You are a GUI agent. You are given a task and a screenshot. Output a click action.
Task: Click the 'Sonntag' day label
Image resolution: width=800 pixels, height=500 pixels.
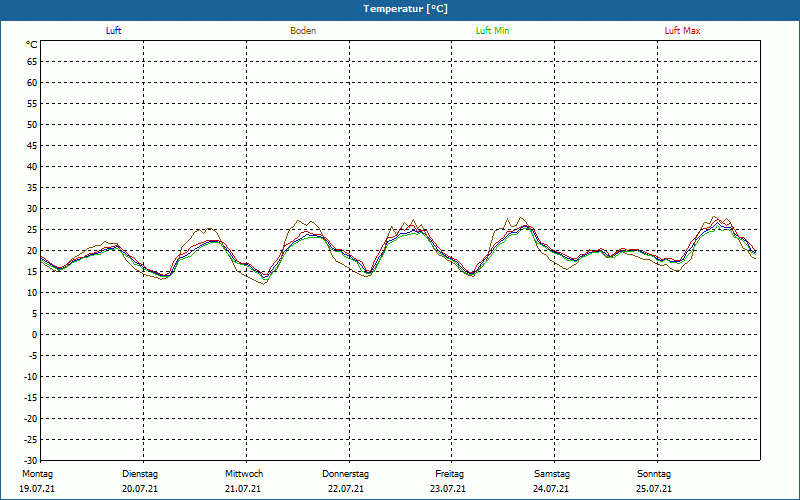pyautogui.click(x=654, y=474)
